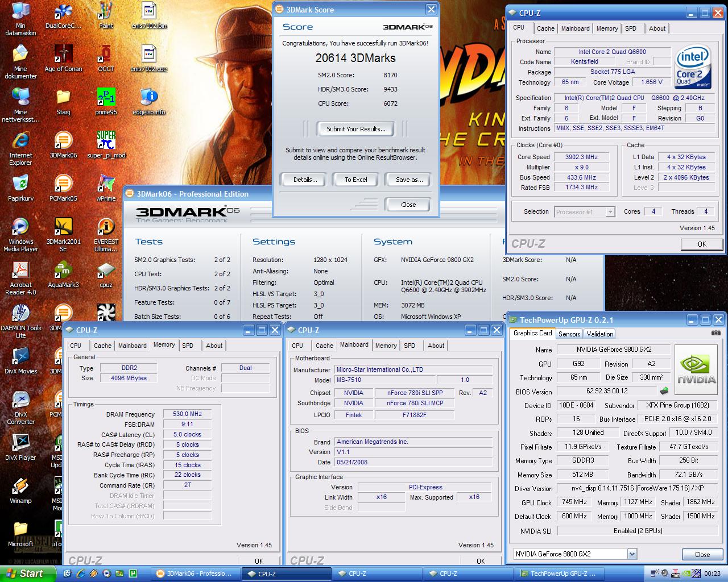Open Mine dokumenter folder icon
This screenshot has width=728, height=582.
[20, 62]
